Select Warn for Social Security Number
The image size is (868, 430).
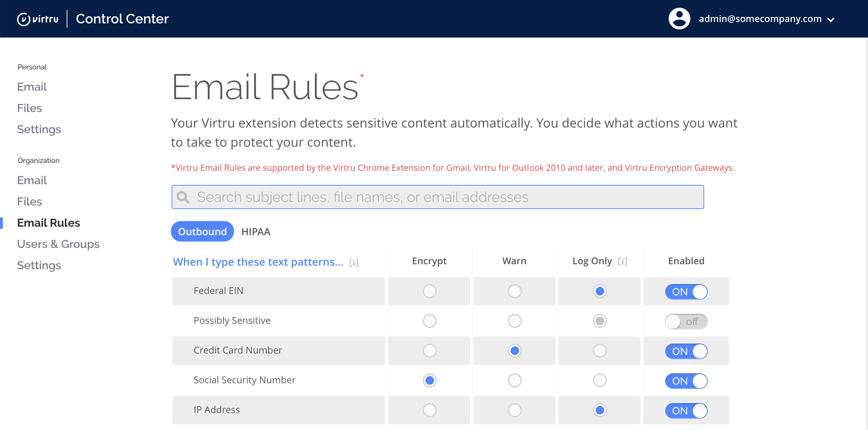[514, 380]
